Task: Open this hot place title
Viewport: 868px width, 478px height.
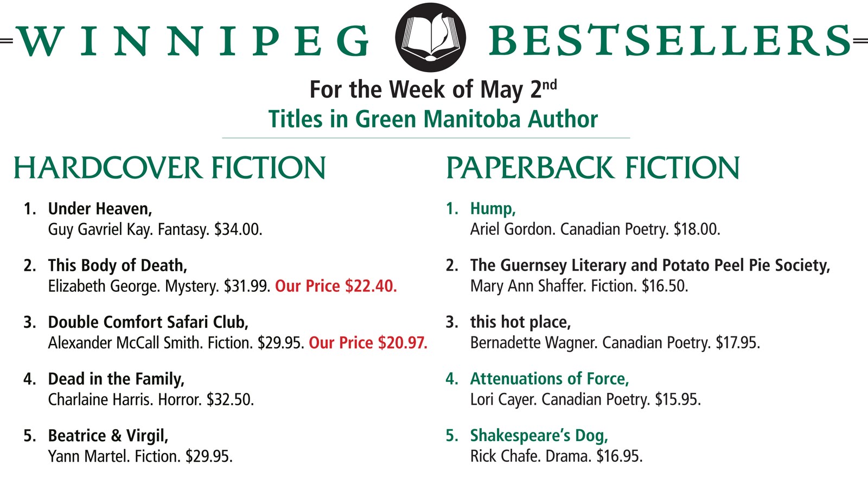Action: point(520,322)
